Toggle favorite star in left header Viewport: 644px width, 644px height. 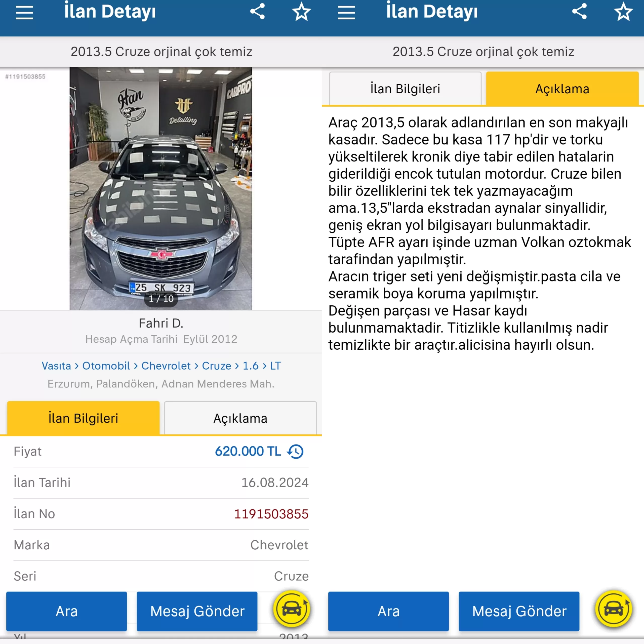tap(302, 12)
